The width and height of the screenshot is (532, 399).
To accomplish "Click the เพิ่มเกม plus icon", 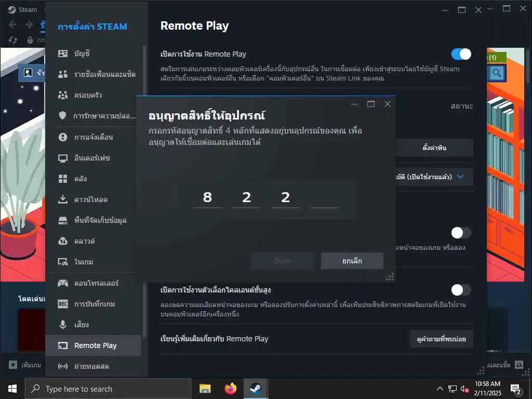I will tap(13, 365).
